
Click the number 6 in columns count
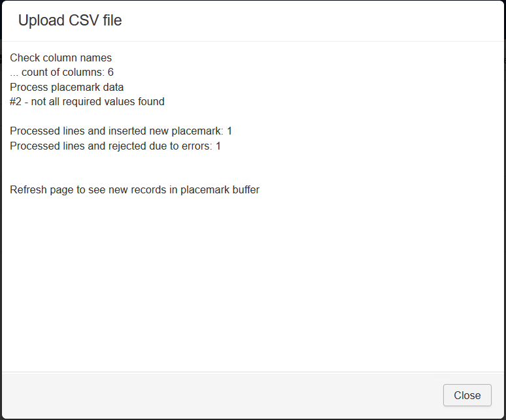tap(111, 73)
